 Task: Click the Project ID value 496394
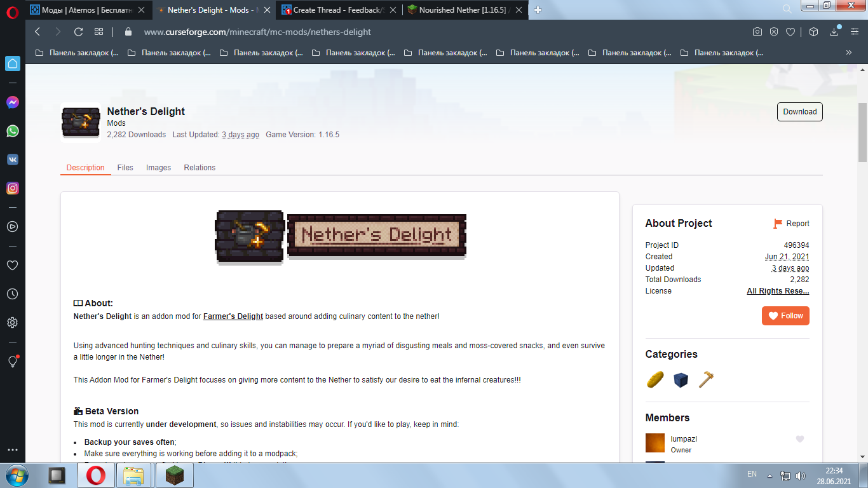click(x=797, y=245)
